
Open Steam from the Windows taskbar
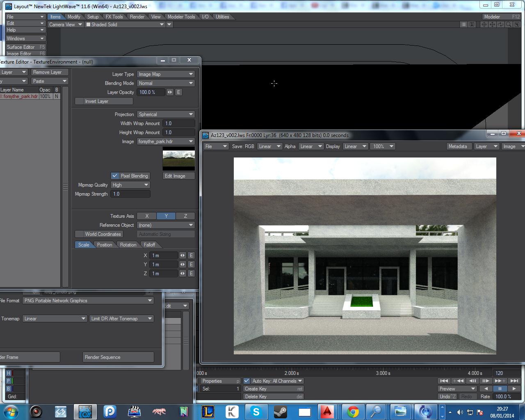pos(281,411)
